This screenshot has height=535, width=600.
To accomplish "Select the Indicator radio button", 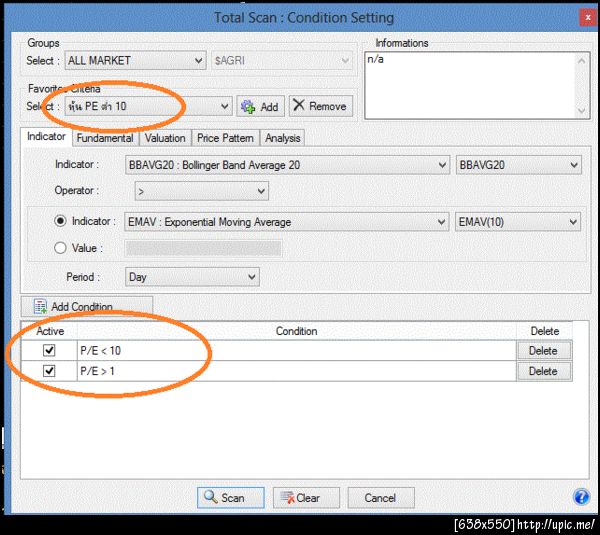I will point(60,221).
